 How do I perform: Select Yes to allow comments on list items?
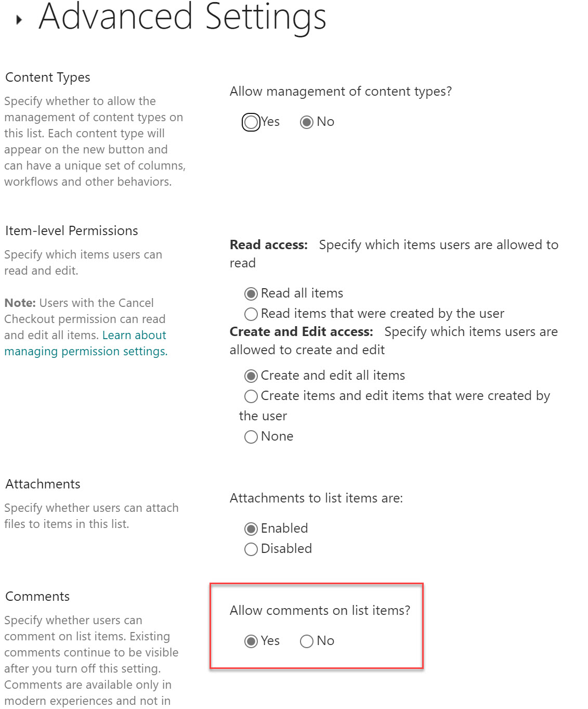pyautogui.click(x=251, y=641)
